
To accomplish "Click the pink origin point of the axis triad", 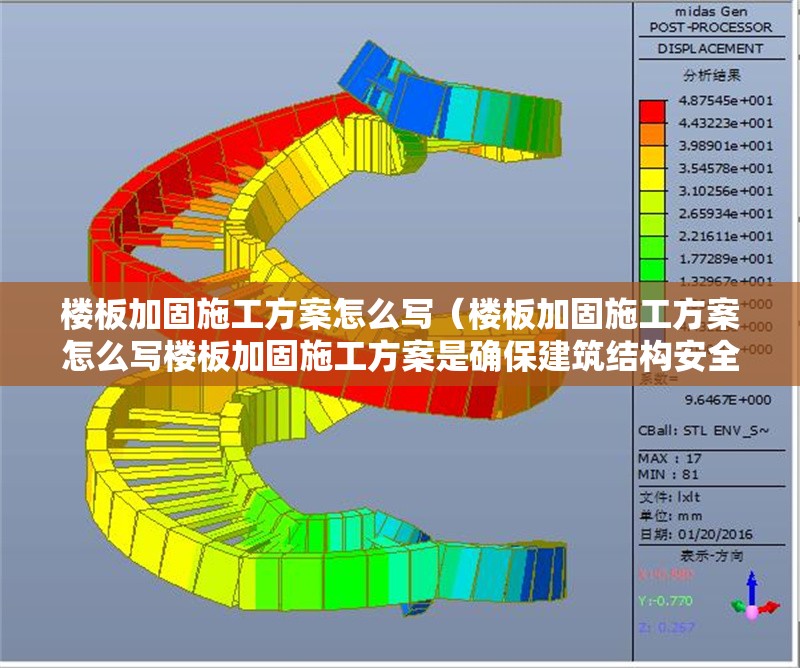I will point(752,612).
